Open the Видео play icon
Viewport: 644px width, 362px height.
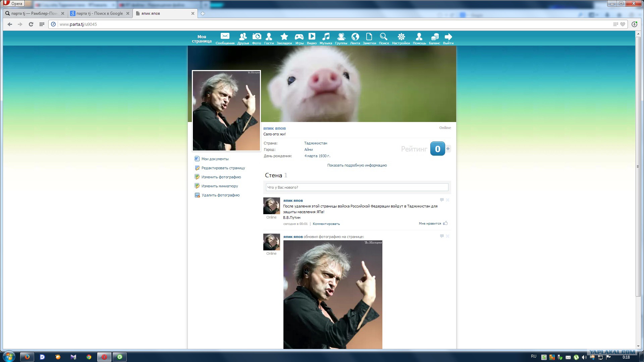[x=312, y=38]
